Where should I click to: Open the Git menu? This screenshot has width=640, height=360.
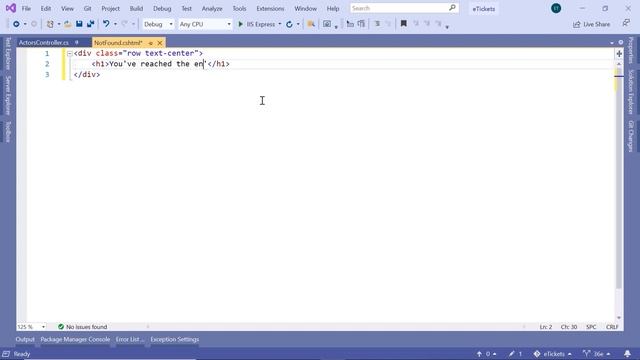click(x=87, y=8)
